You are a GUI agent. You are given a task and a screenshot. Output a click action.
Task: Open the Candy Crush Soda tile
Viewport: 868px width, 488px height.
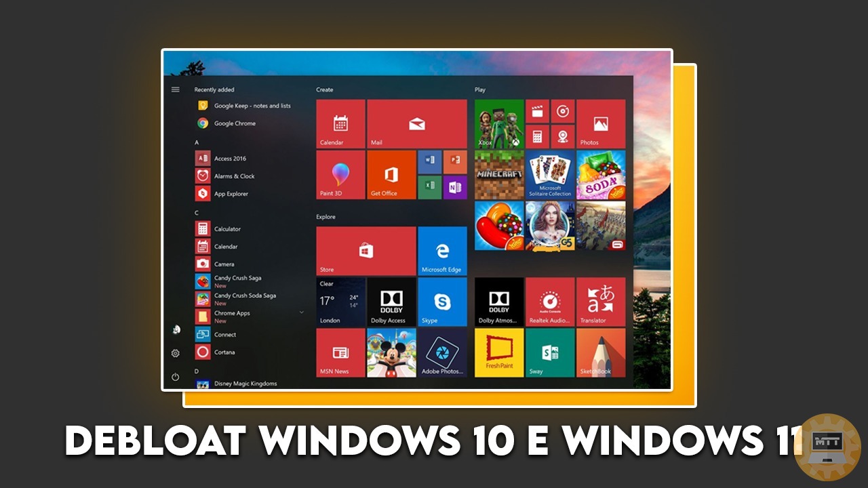pyautogui.click(x=601, y=175)
